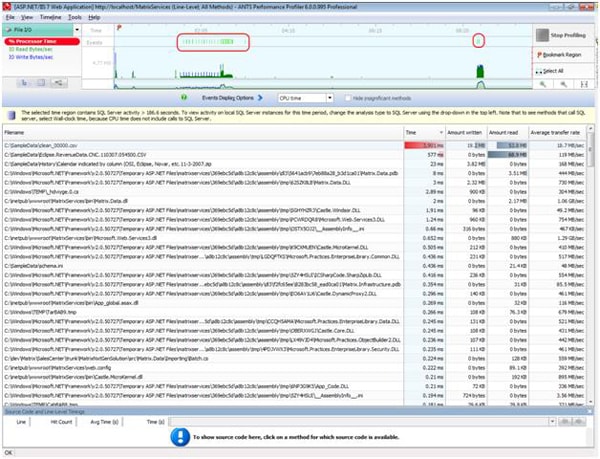Image resolution: width=600 pixels, height=459 pixels.
Task: Select the % Processor Time counter
Action: pos(42,41)
